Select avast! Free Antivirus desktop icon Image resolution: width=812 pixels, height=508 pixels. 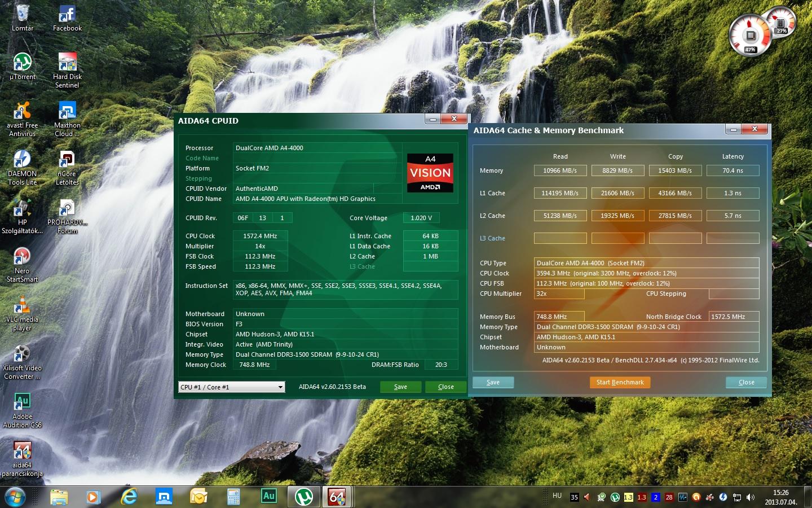point(23,119)
